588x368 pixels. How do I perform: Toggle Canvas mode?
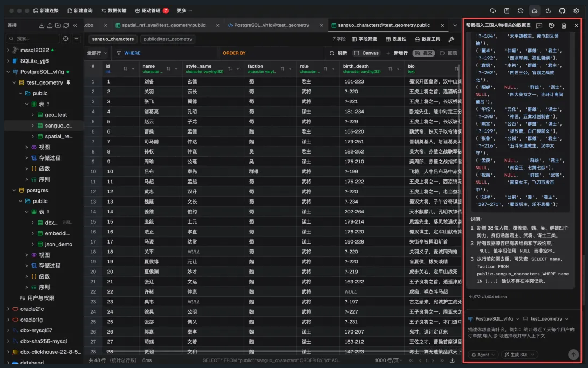[x=366, y=53]
